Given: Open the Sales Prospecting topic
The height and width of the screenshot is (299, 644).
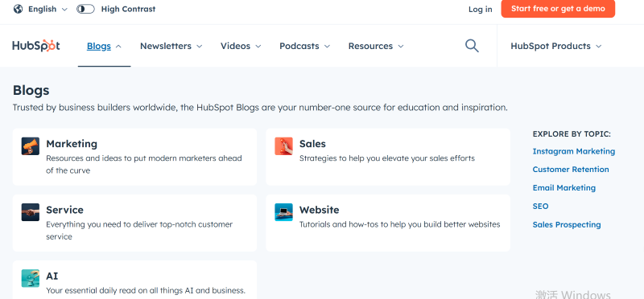Looking at the screenshot, I should click(x=567, y=225).
